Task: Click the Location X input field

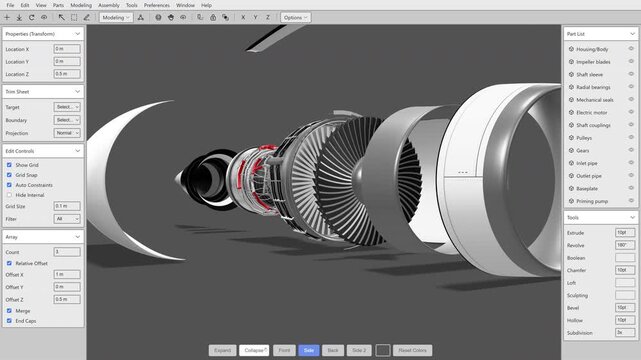Action: pyautogui.click(x=67, y=49)
